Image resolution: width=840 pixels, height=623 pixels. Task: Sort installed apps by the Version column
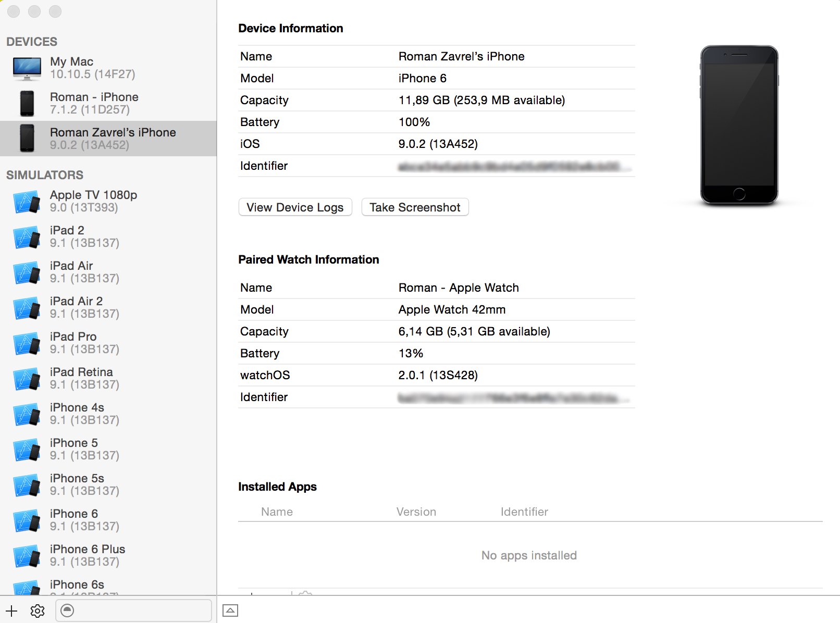(416, 512)
